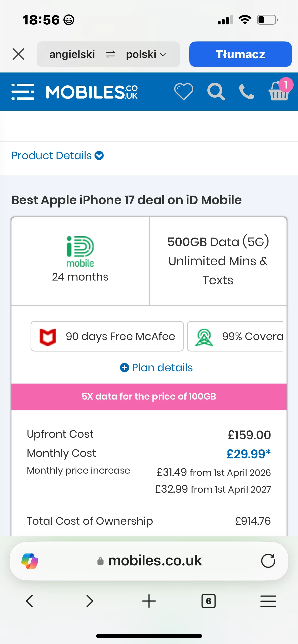298x644 pixels.
Task: Open the wishlist heart icon
Action: click(184, 92)
